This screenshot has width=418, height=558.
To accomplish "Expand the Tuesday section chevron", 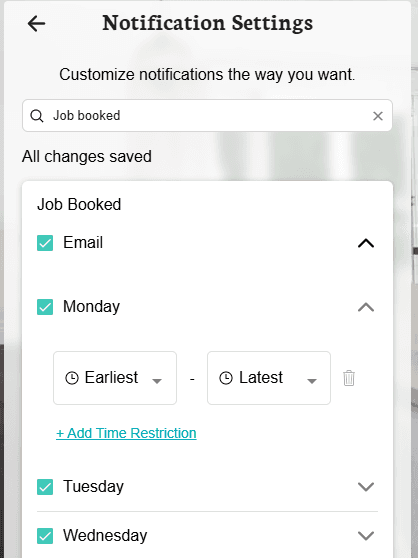I will [366, 487].
